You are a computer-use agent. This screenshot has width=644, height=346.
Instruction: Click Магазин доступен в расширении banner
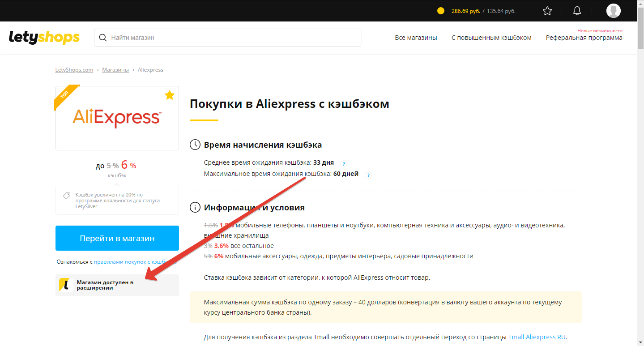click(x=117, y=285)
